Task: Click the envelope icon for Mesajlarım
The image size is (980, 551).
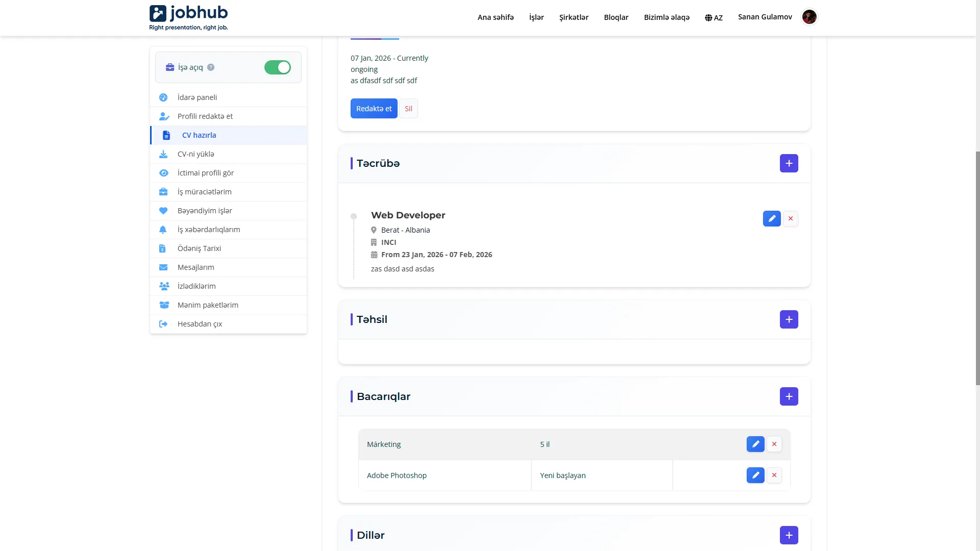Action: pyautogui.click(x=163, y=267)
